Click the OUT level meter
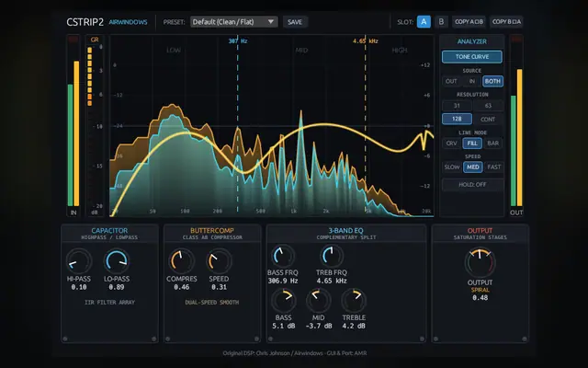Screen dimensions: 588x368 click(x=516, y=126)
